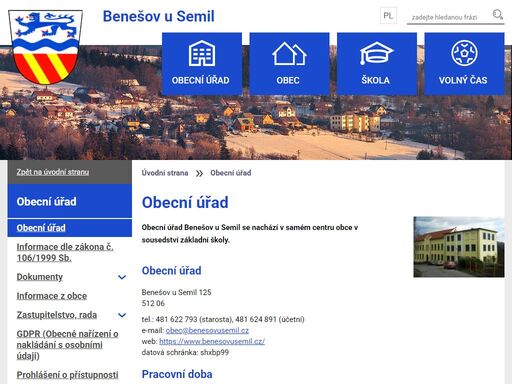Open the Benešov u Semil site title

[x=159, y=16]
